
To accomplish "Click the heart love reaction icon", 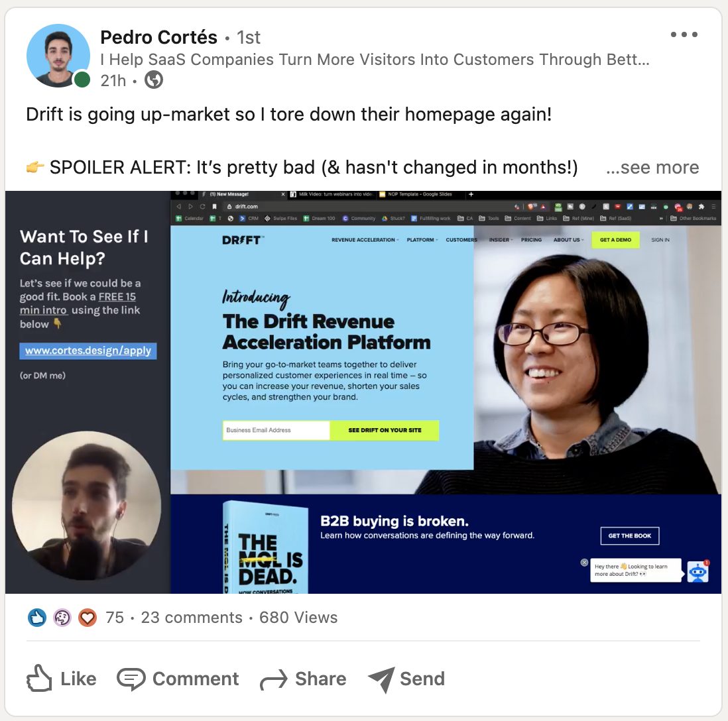I will tap(88, 618).
